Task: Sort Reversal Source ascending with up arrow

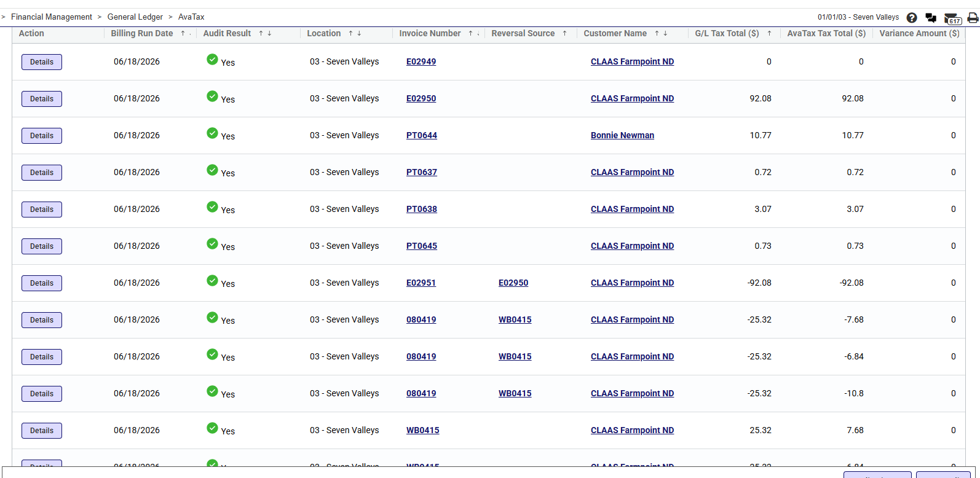Action: pyautogui.click(x=564, y=34)
